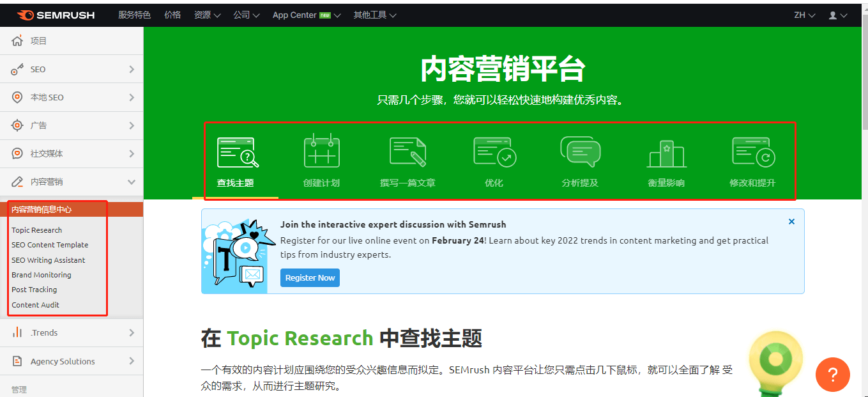Click the SEO key icon in sidebar

click(x=18, y=69)
